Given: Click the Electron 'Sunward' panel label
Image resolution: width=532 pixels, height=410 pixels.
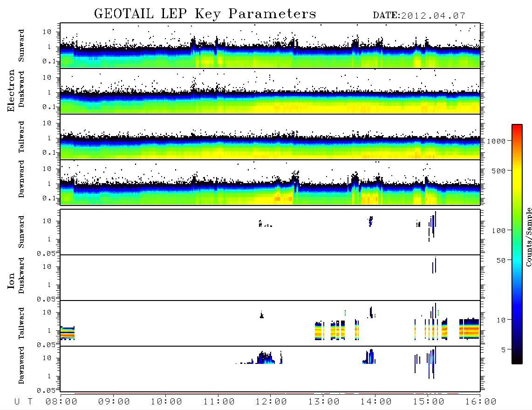Looking at the screenshot, I should point(21,46).
